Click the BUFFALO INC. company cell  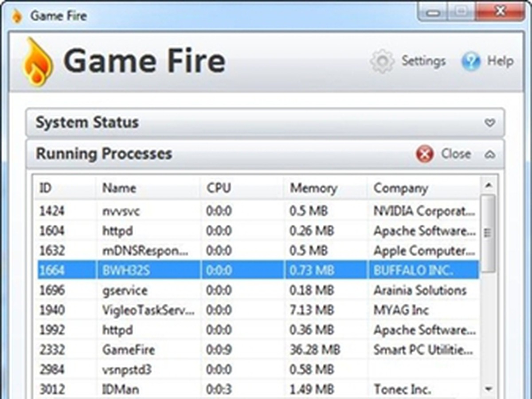point(414,270)
